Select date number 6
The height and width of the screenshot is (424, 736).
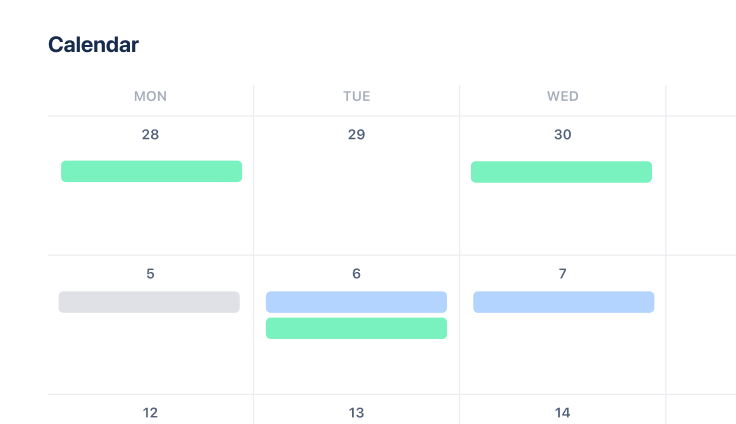click(x=356, y=273)
